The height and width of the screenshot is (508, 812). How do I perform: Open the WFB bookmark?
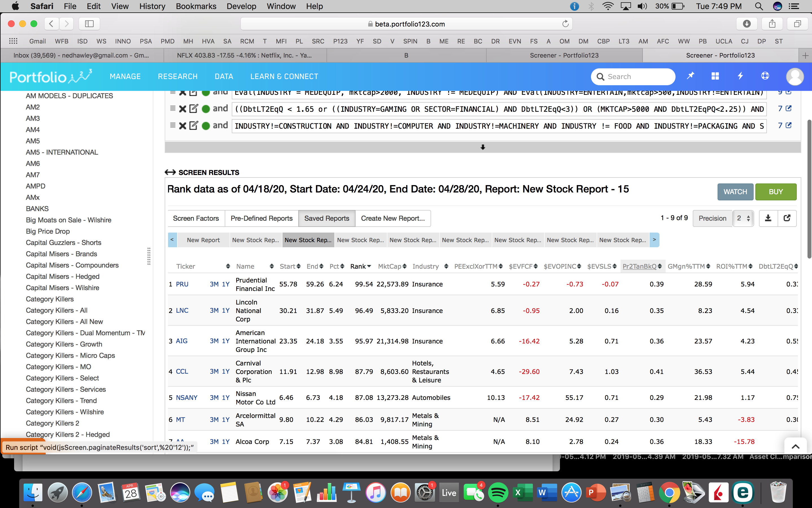pos(61,41)
